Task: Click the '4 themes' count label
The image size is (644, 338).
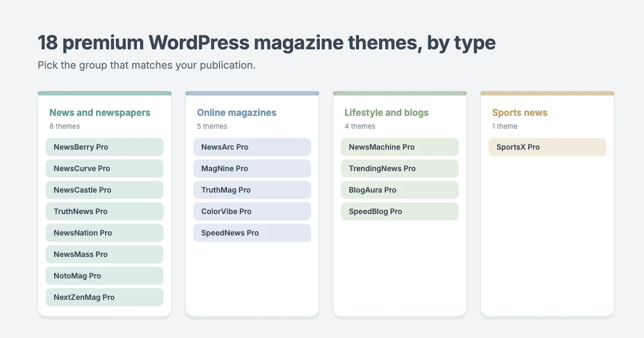Action: click(x=360, y=127)
